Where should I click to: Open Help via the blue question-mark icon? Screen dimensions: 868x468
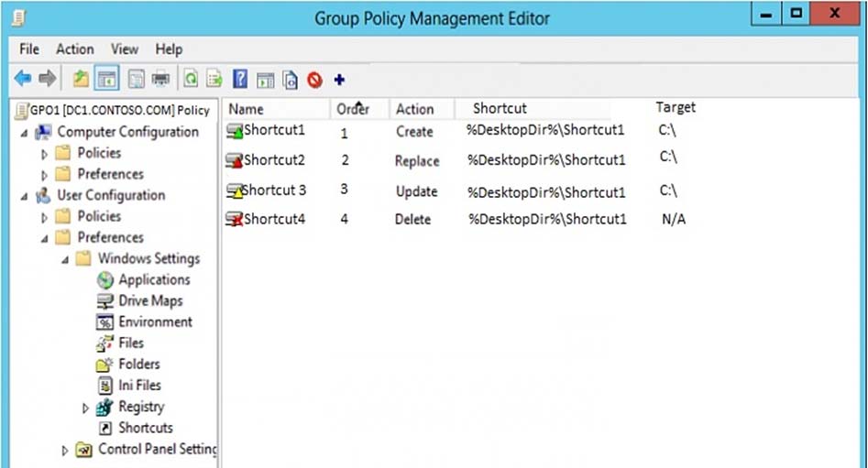(240, 79)
